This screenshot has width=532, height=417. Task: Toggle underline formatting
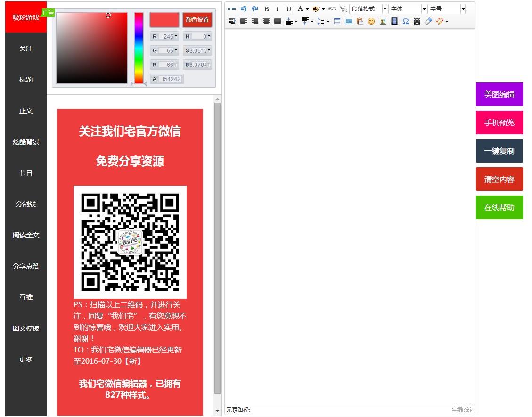pos(289,9)
